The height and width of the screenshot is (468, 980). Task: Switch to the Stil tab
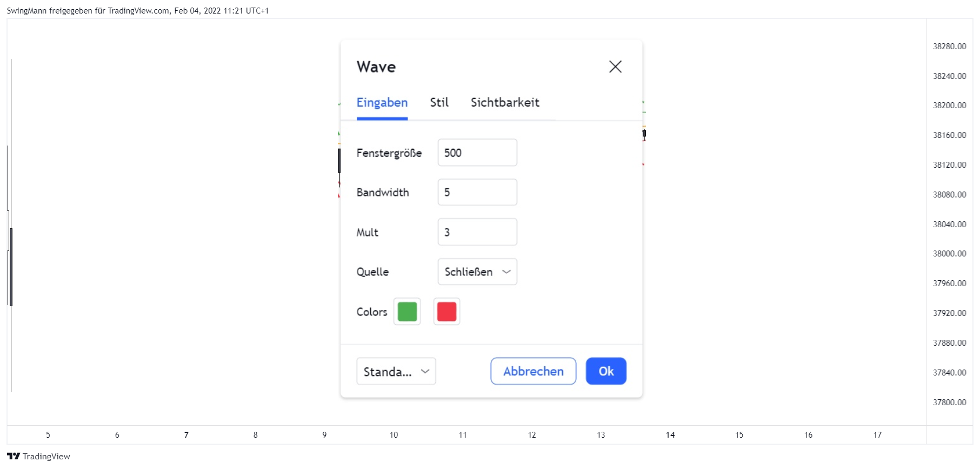pyautogui.click(x=439, y=102)
